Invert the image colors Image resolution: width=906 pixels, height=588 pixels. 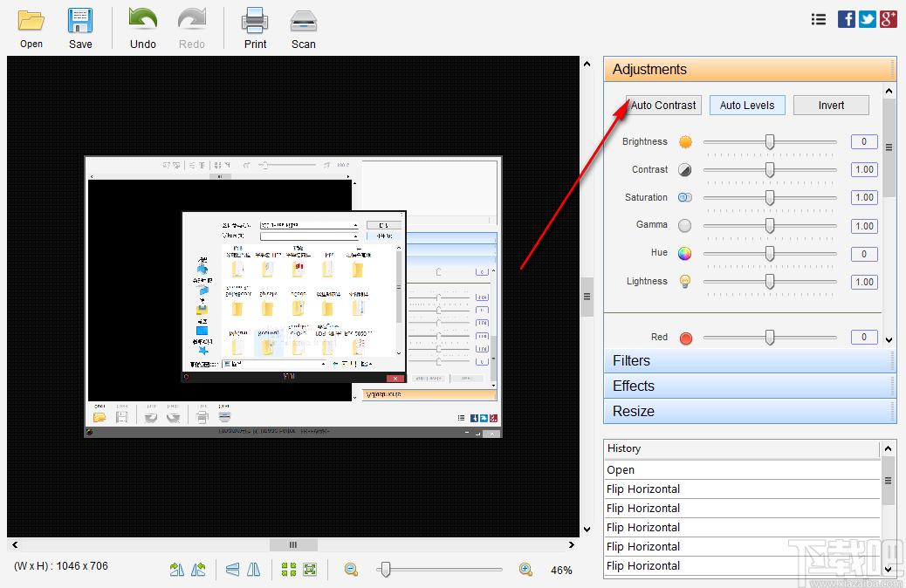[831, 105]
